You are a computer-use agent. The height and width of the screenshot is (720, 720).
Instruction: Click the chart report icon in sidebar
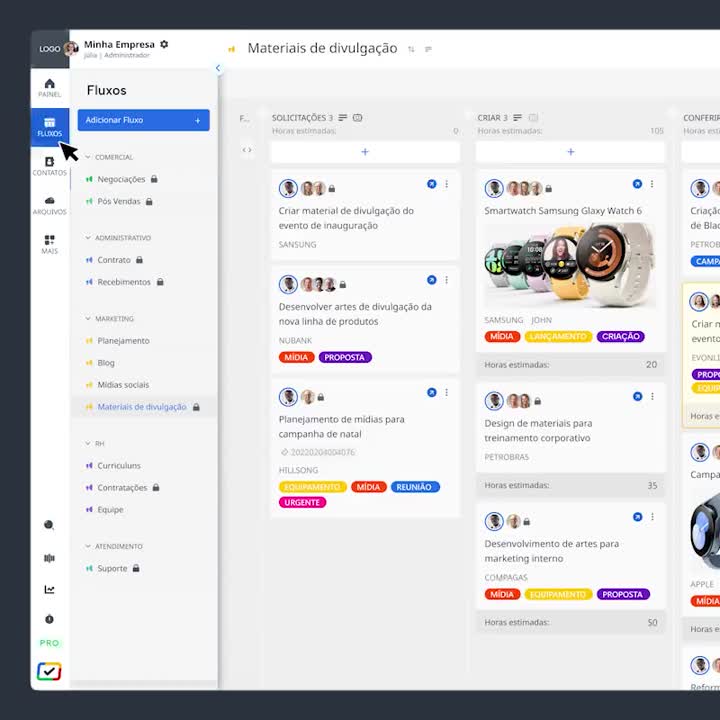point(49,589)
